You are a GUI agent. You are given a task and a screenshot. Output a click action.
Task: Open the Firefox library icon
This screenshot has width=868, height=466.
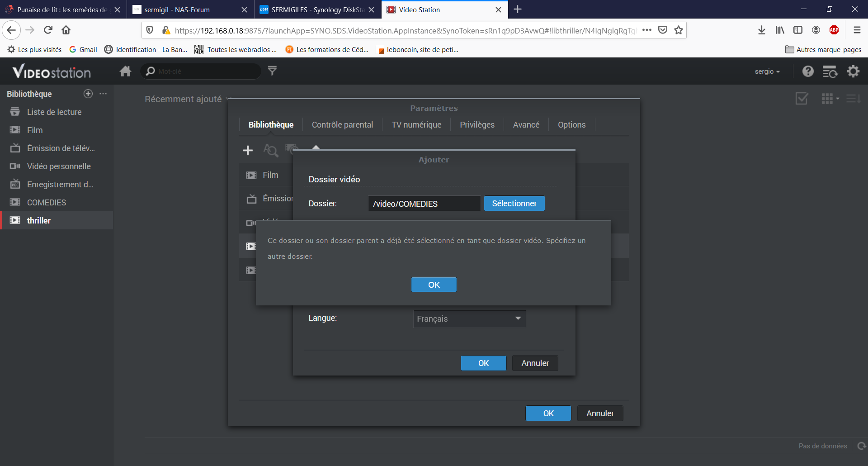[x=780, y=30]
